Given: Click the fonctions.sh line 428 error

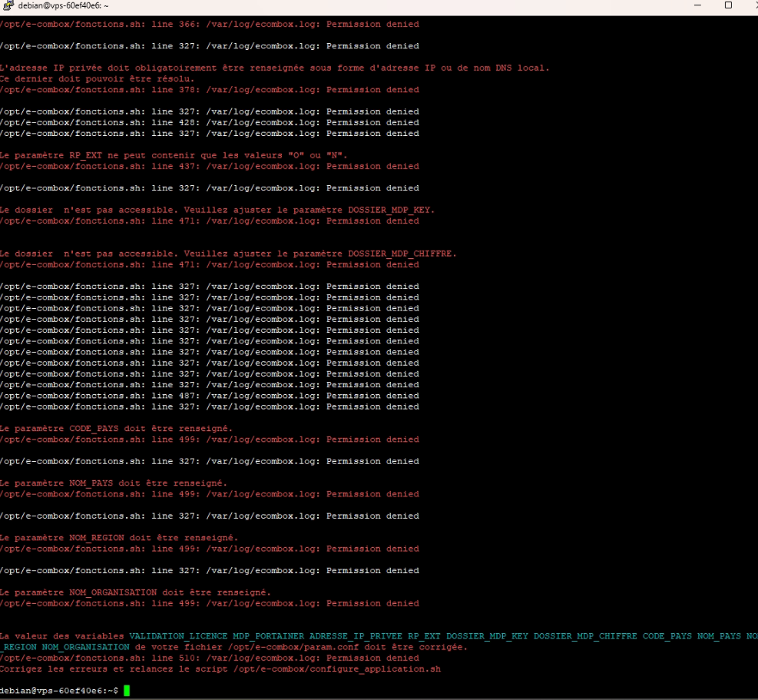Looking at the screenshot, I should point(210,123).
